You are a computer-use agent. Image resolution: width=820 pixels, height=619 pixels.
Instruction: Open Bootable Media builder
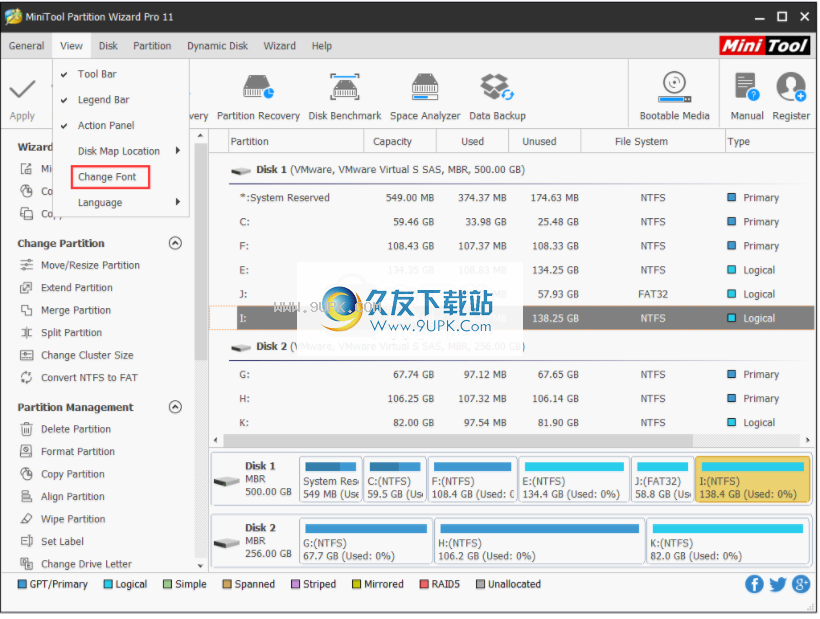[x=674, y=97]
